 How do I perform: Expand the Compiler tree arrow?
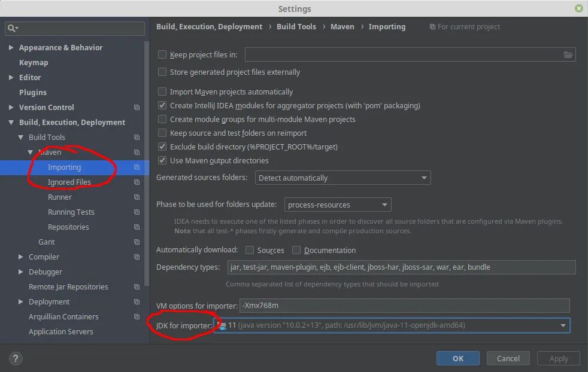click(20, 257)
